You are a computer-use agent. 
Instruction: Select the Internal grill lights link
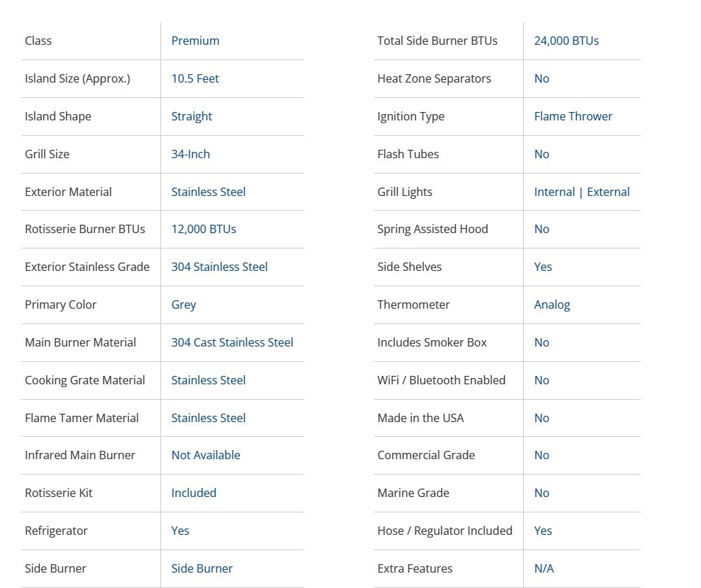click(554, 192)
